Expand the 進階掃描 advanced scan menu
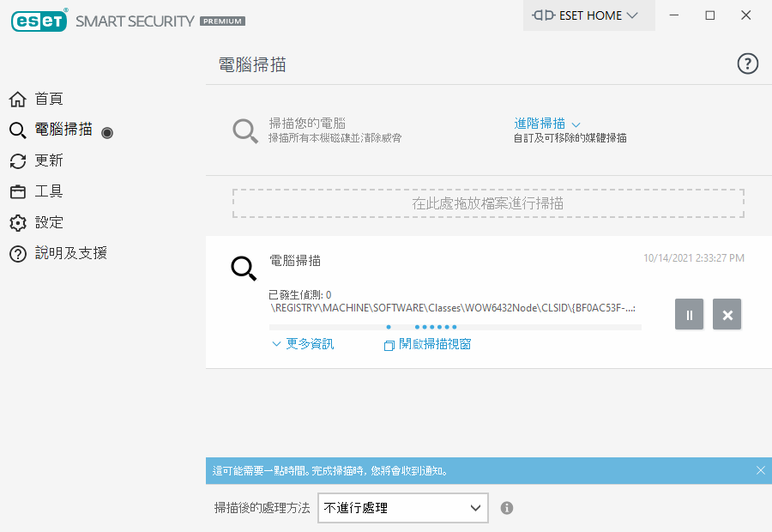 tap(547, 124)
